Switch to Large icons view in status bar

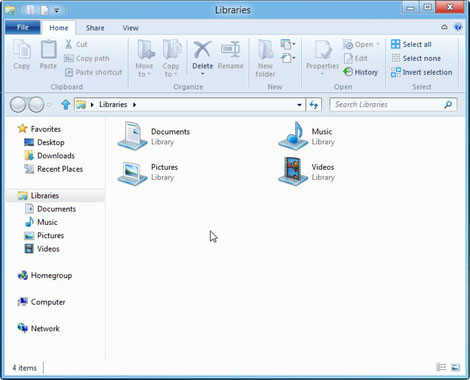(x=456, y=367)
